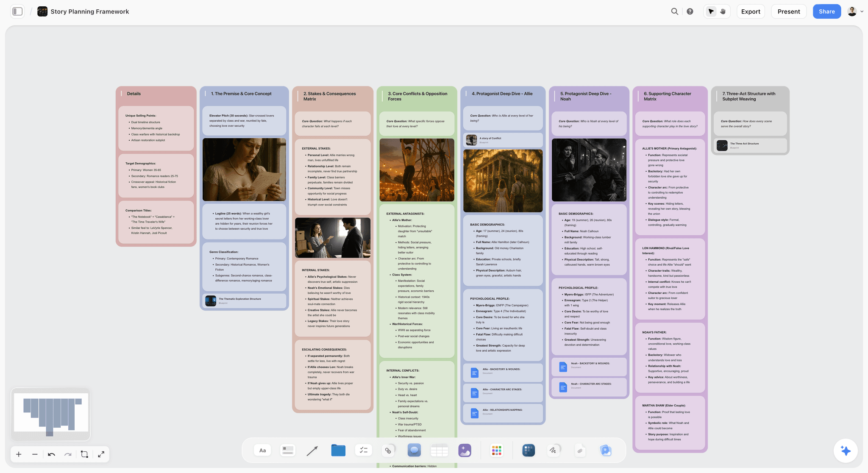868x473 pixels.
Task: Click the blue Share button
Action: [826, 11]
